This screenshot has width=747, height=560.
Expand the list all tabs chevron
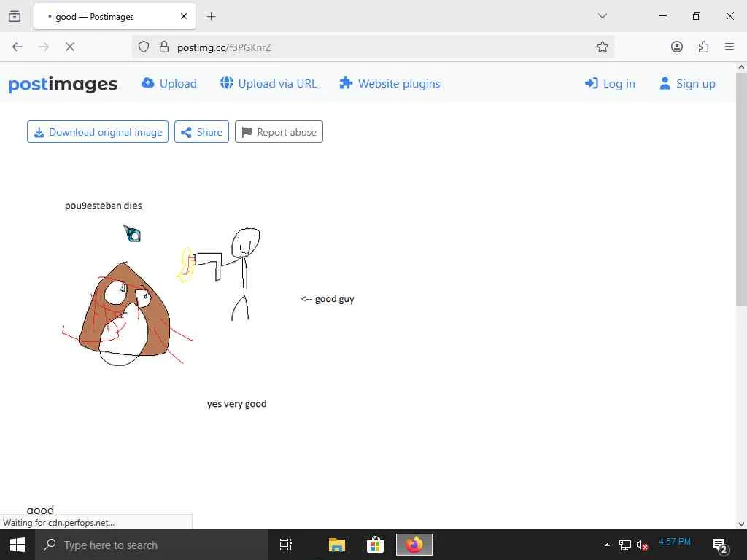tap(602, 16)
